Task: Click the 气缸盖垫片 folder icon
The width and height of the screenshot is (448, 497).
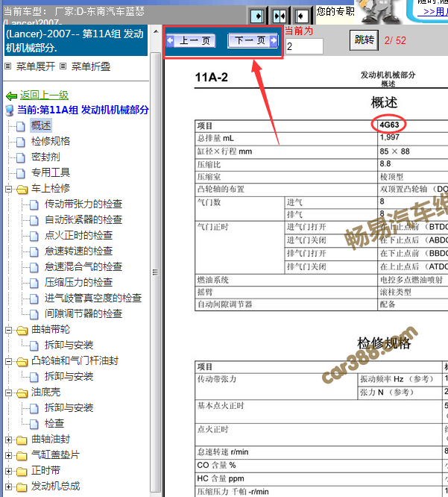Action: click(22, 456)
